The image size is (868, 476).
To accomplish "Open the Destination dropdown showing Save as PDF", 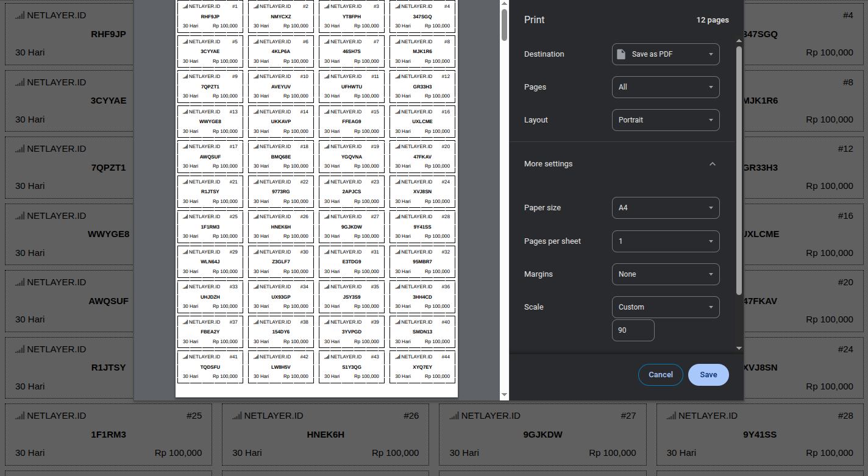I will point(666,54).
